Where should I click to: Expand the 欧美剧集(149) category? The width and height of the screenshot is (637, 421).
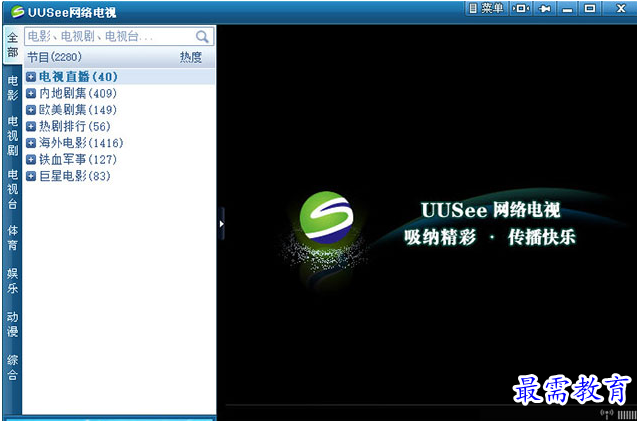point(31,110)
